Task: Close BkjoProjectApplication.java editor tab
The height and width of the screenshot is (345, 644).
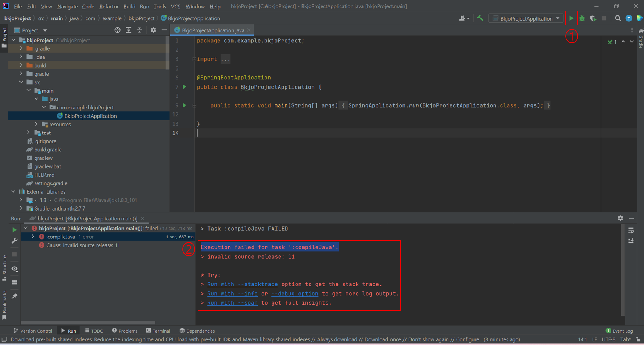Action: click(x=249, y=30)
